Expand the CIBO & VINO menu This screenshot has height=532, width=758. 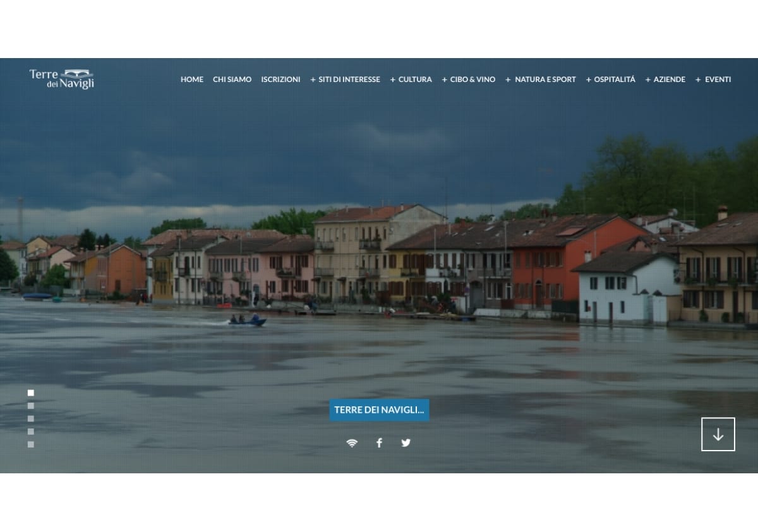(468, 80)
